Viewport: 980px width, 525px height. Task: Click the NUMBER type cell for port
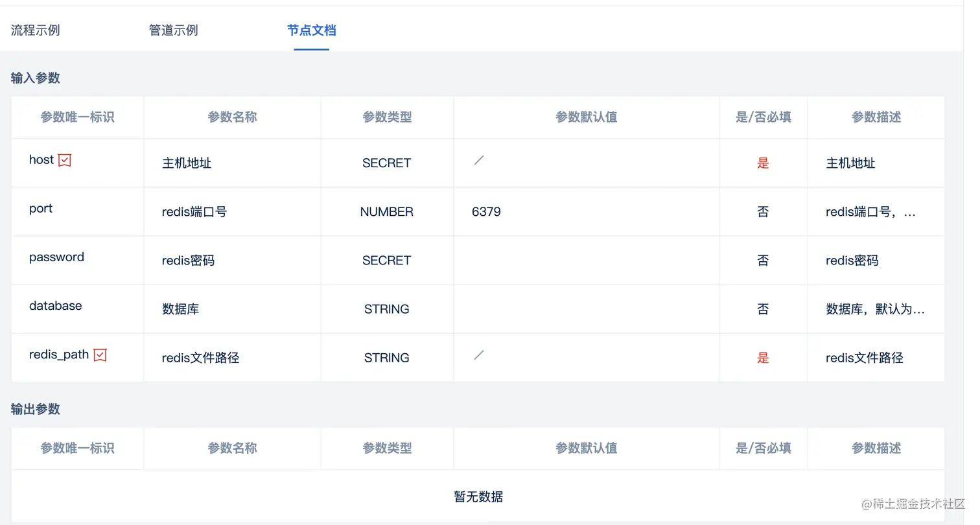(386, 212)
